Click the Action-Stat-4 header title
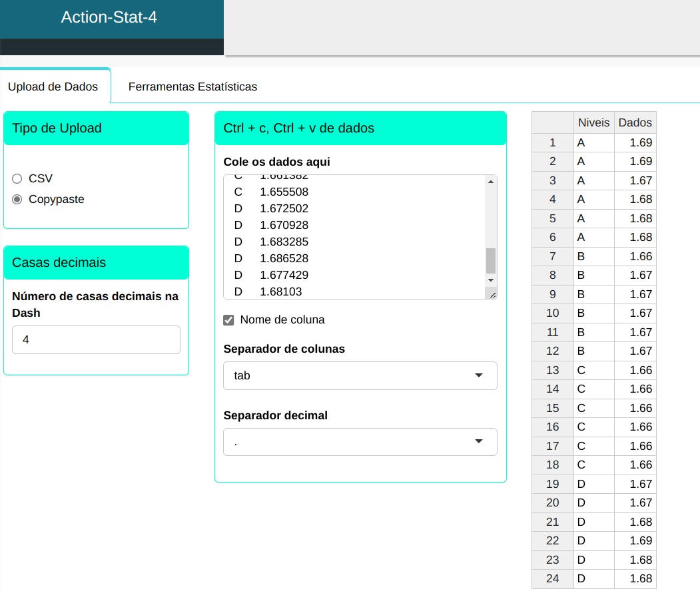700x593 pixels. (109, 17)
